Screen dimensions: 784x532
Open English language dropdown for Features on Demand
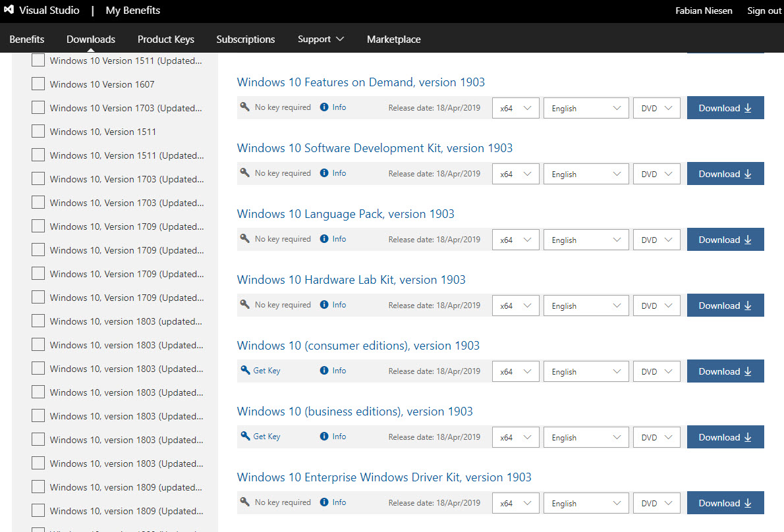586,108
